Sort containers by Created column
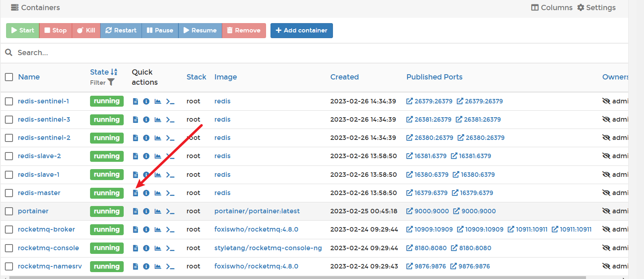The width and height of the screenshot is (644, 279). pos(344,77)
